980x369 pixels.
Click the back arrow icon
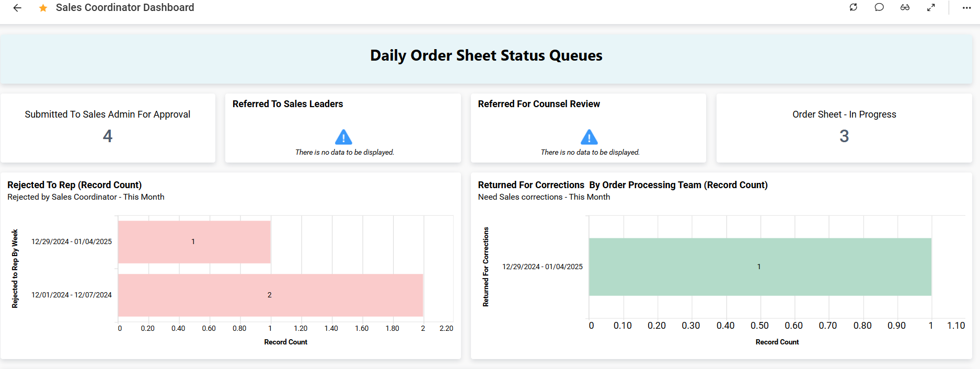tap(17, 8)
